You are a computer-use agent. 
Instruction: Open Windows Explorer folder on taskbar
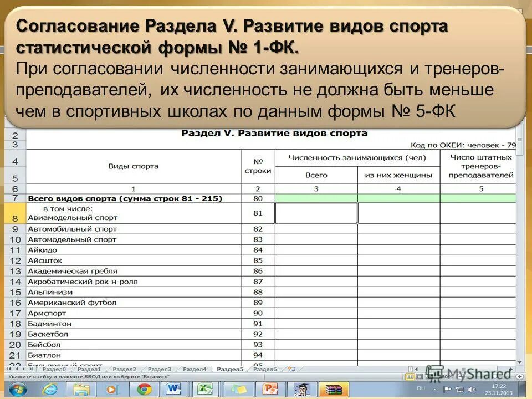80,390
